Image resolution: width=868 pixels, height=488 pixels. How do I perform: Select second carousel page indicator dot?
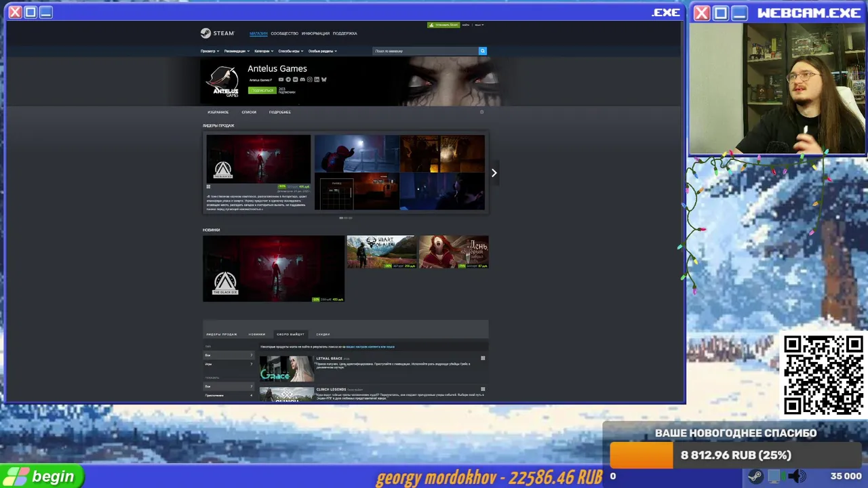pos(345,218)
